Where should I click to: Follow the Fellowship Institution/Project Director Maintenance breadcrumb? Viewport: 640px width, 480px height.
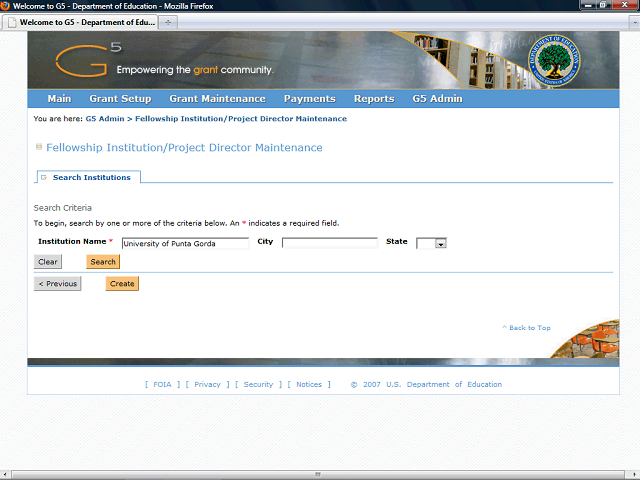tap(241, 119)
